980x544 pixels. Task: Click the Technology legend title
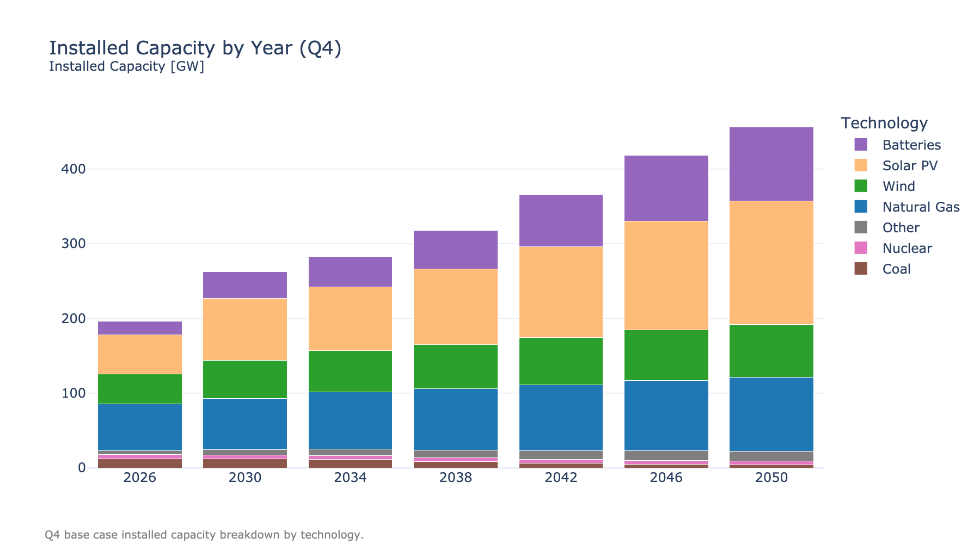(x=884, y=123)
